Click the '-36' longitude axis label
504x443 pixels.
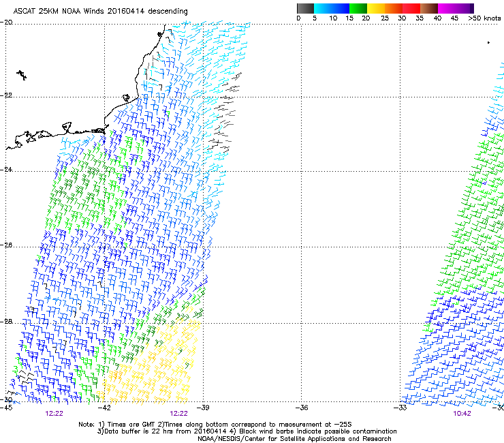click(x=302, y=408)
